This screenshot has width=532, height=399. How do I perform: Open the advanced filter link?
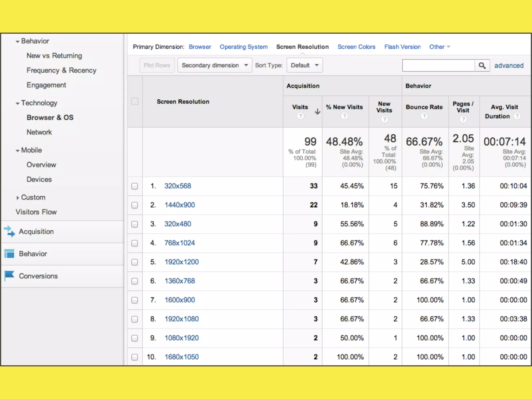509,65
